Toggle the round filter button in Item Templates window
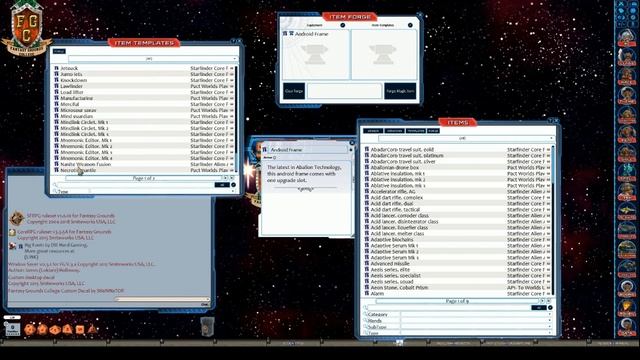Screen dimensions: 640x360 [233, 184]
